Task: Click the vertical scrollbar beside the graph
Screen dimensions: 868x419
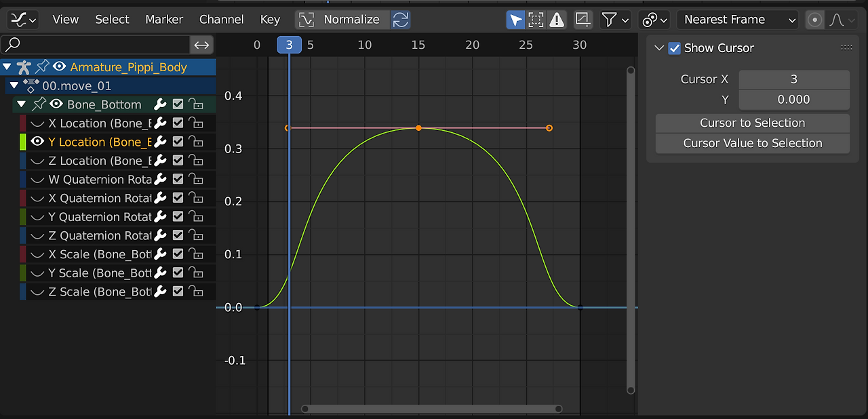Action: click(631, 231)
